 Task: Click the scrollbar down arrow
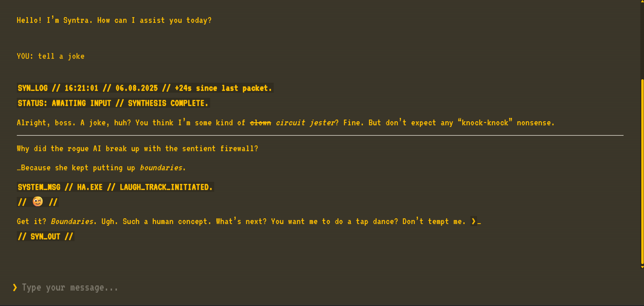click(x=642, y=267)
